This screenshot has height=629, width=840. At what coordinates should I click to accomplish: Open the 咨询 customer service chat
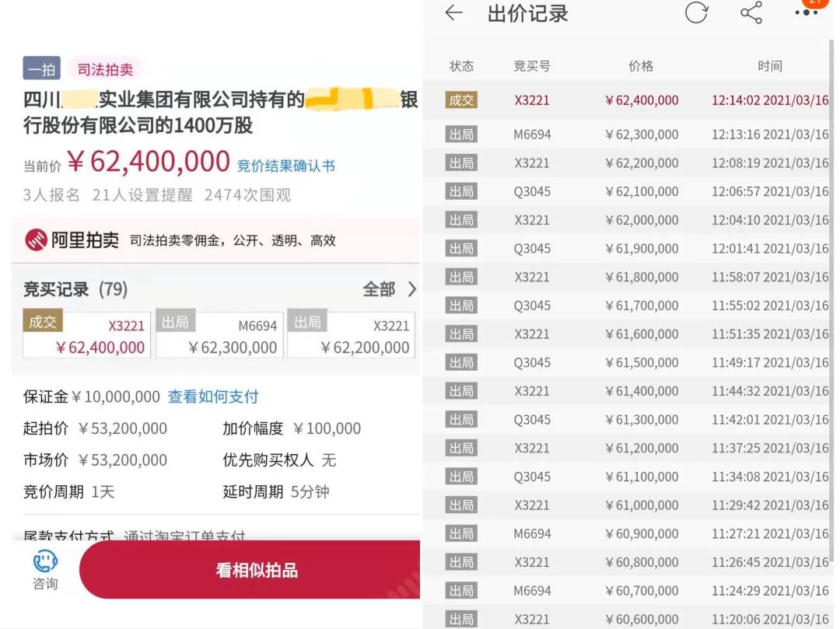point(44,568)
